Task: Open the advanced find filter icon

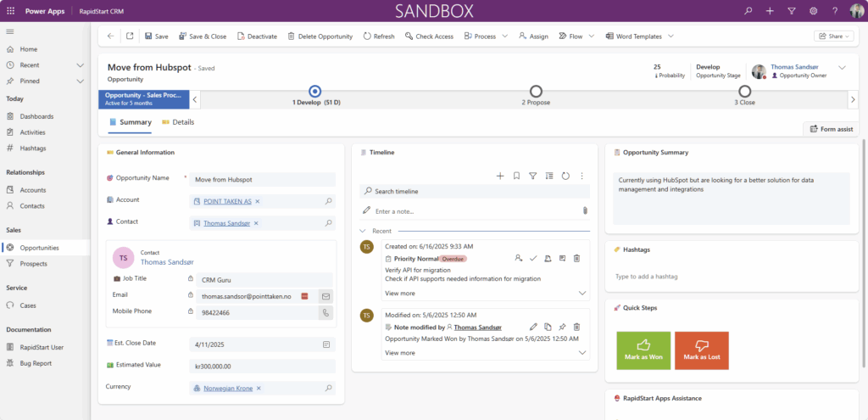Action: [x=792, y=11]
